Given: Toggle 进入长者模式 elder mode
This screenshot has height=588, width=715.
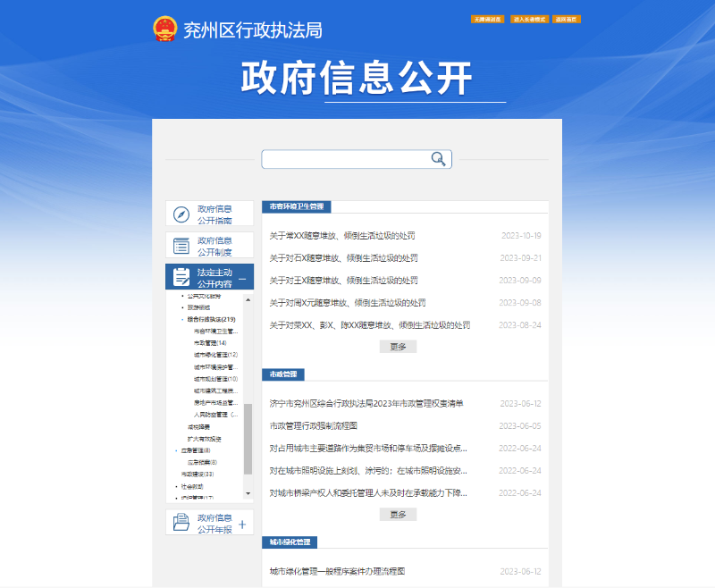Looking at the screenshot, I should tap(530, 19).
